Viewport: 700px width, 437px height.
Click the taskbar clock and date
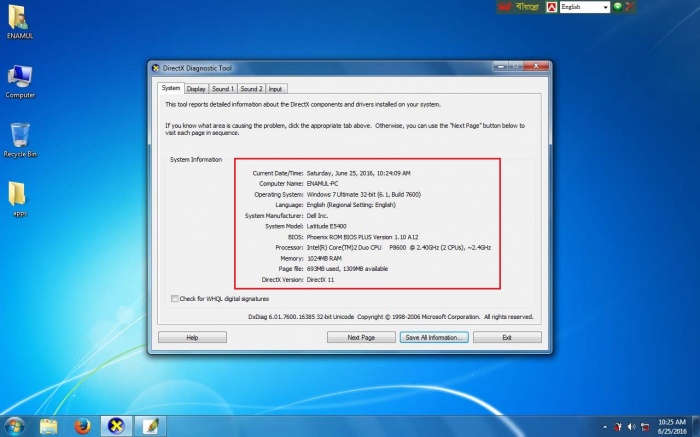point(671,427)
